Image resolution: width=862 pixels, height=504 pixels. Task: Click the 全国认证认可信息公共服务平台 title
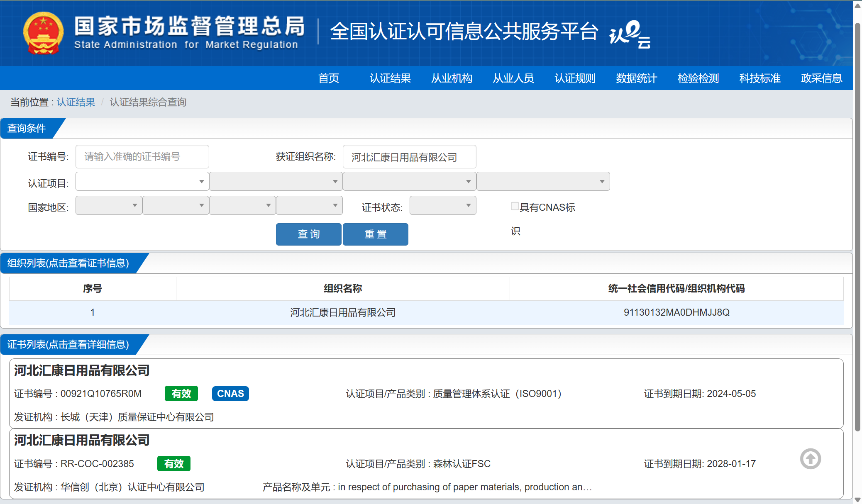pos(464,32)
